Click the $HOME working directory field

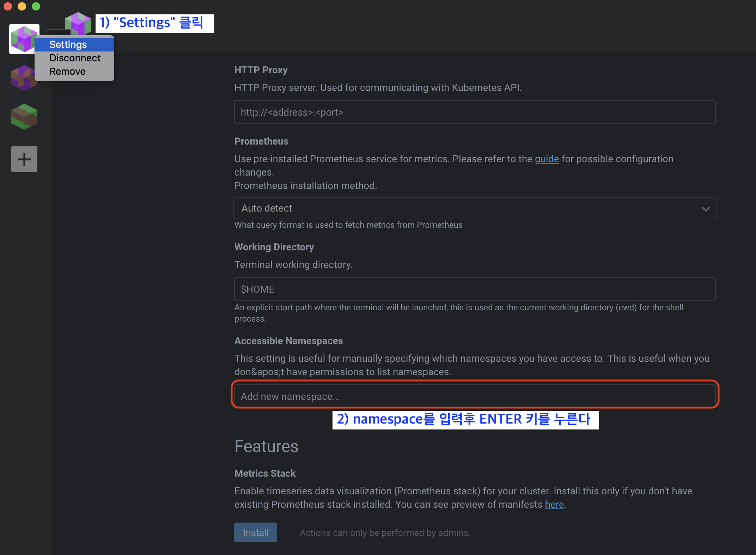pyautogui.click(x=475, y=289)
